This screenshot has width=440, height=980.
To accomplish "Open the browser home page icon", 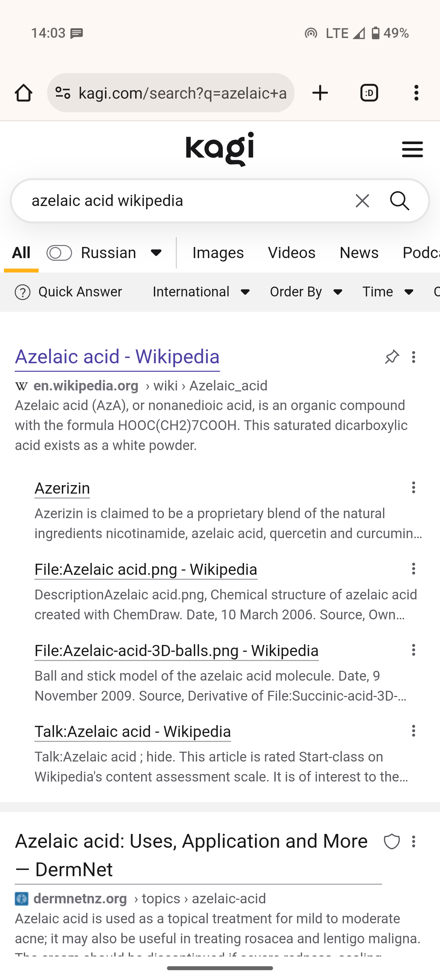I will pos(24,93).
